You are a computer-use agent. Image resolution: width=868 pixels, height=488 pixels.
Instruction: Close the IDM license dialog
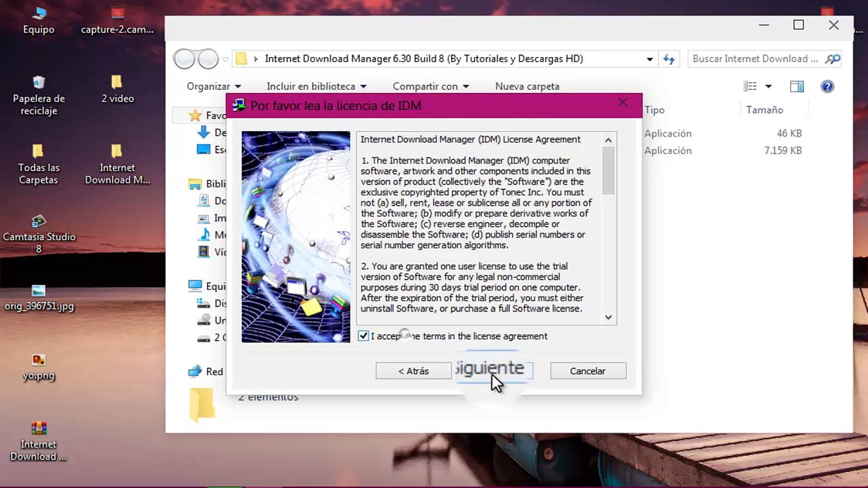623,103
